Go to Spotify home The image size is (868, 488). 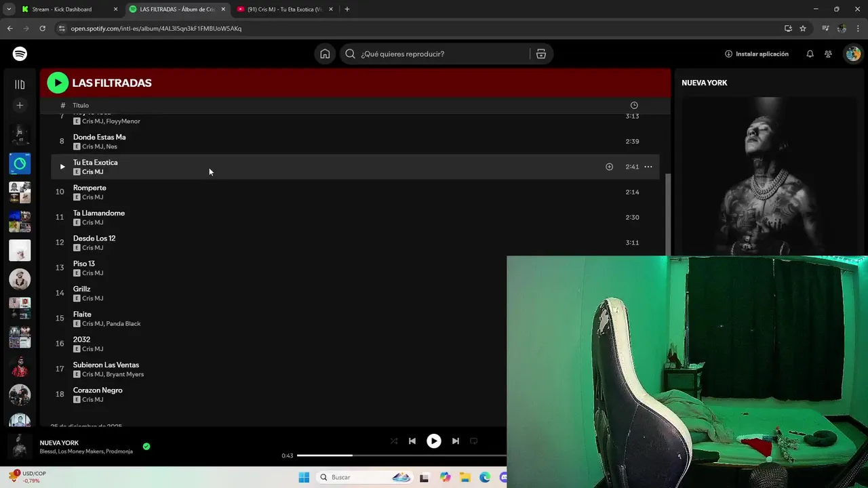[x=325, y=54]
